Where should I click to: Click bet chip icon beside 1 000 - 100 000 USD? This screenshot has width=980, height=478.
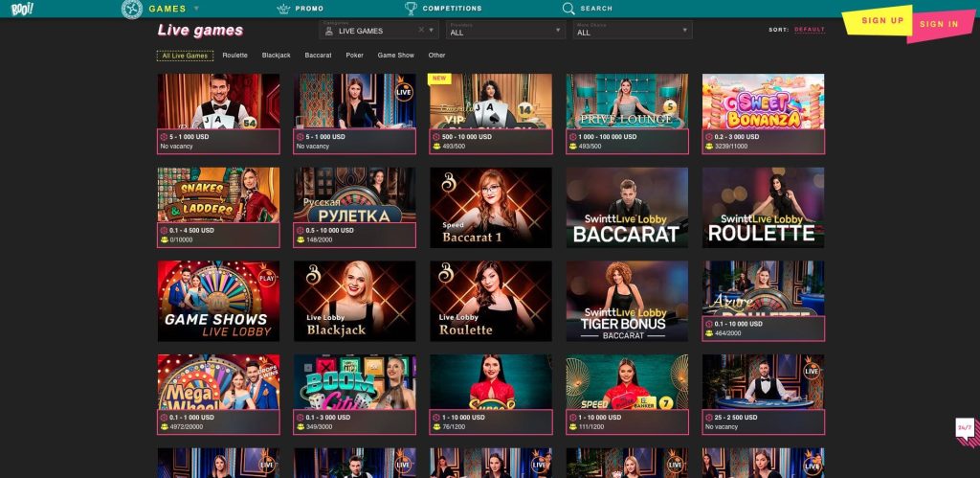click(572, 136)
